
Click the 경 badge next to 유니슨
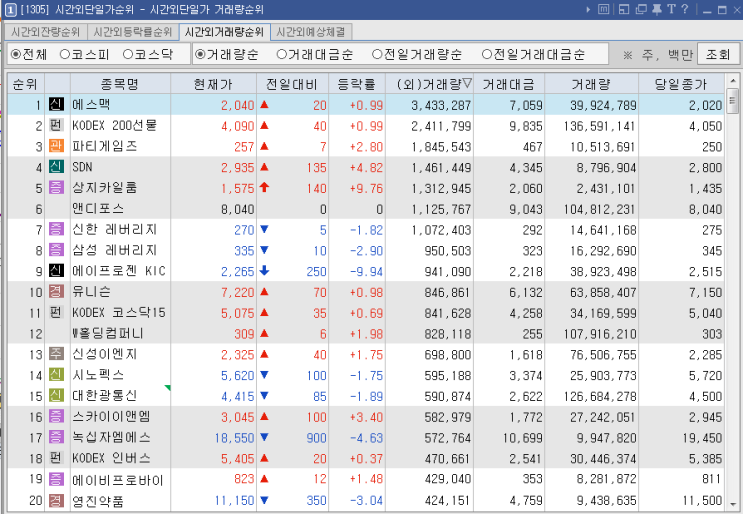coord(56,292)
